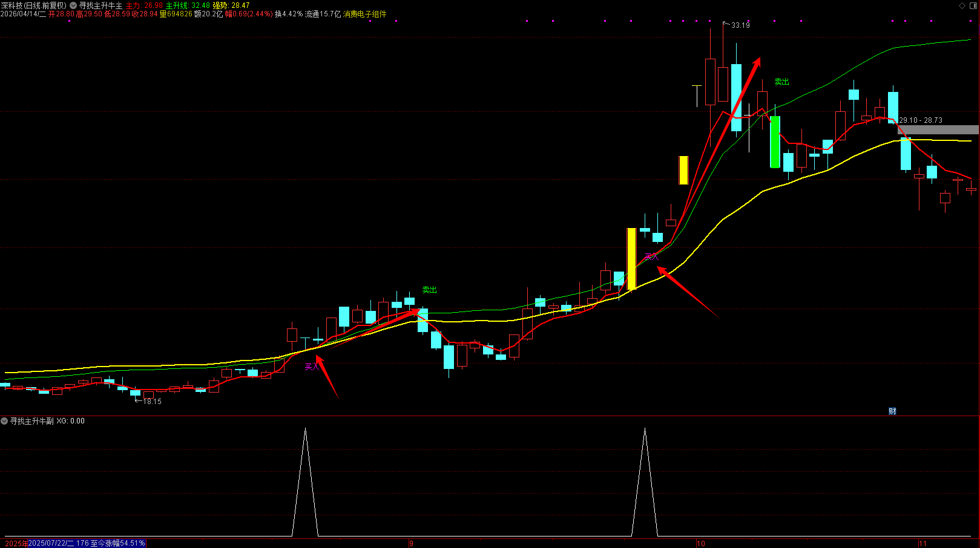The height and width of the screenshot is (548, 980).
Task: Click the open price 开28.80
Action: pyautogui.click(x=61, y=14)
